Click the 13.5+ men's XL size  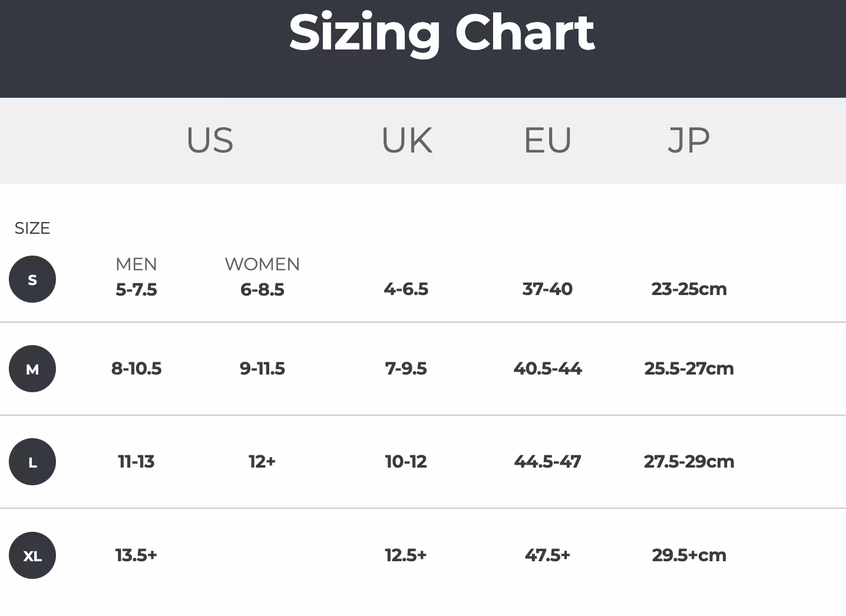point(136,555)
